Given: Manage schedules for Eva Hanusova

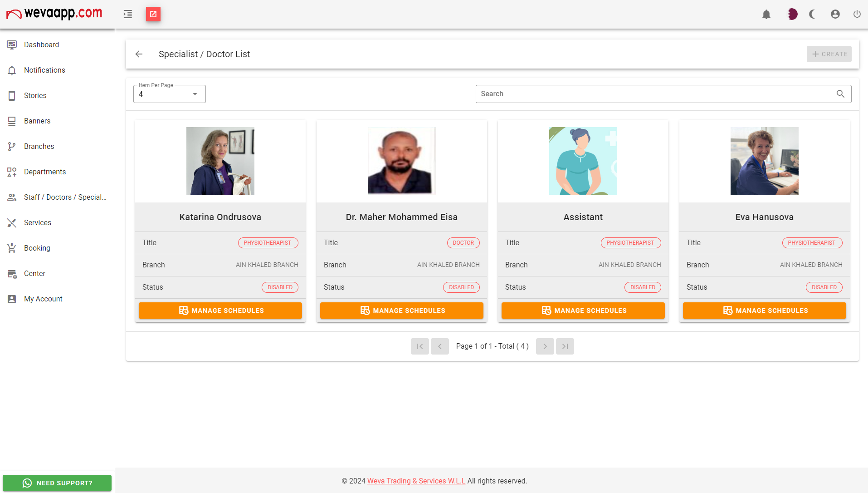Looking at the screenshot, I should 765,311.
